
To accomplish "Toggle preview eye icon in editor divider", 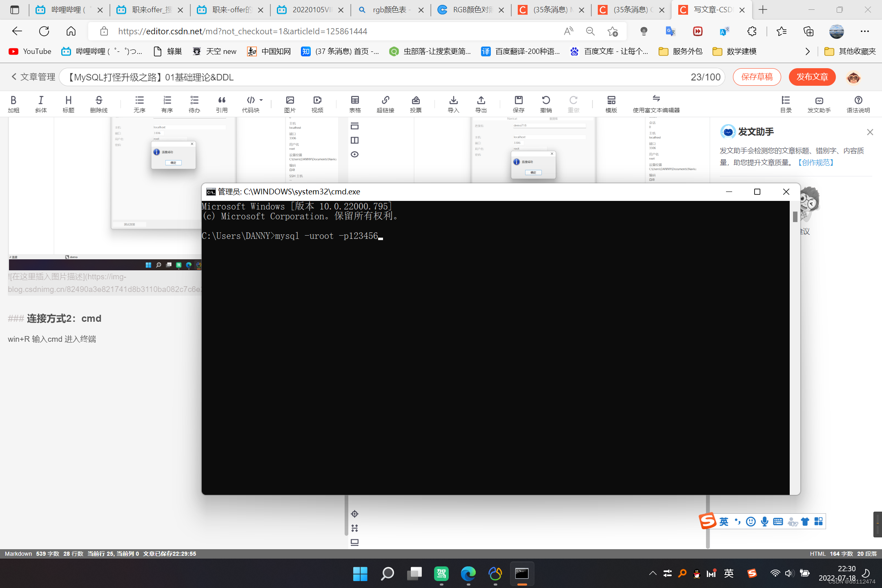I will pos(354,154).
